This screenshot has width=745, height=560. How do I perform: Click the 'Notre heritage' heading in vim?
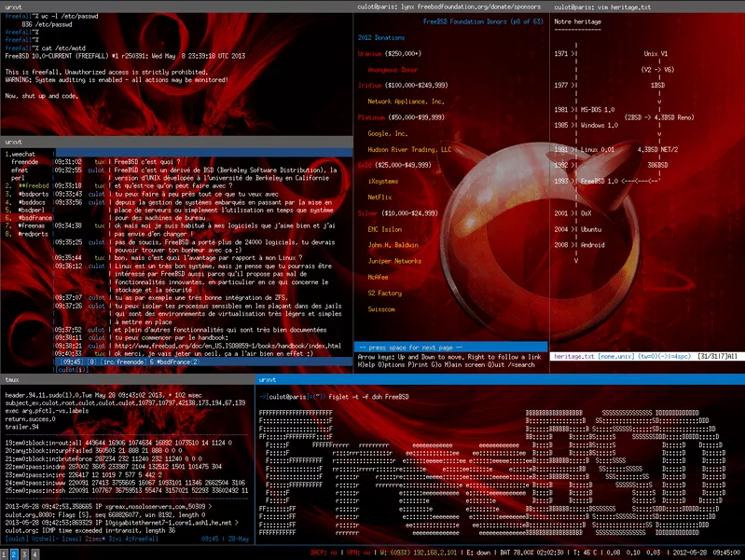(x=577, y=21)
